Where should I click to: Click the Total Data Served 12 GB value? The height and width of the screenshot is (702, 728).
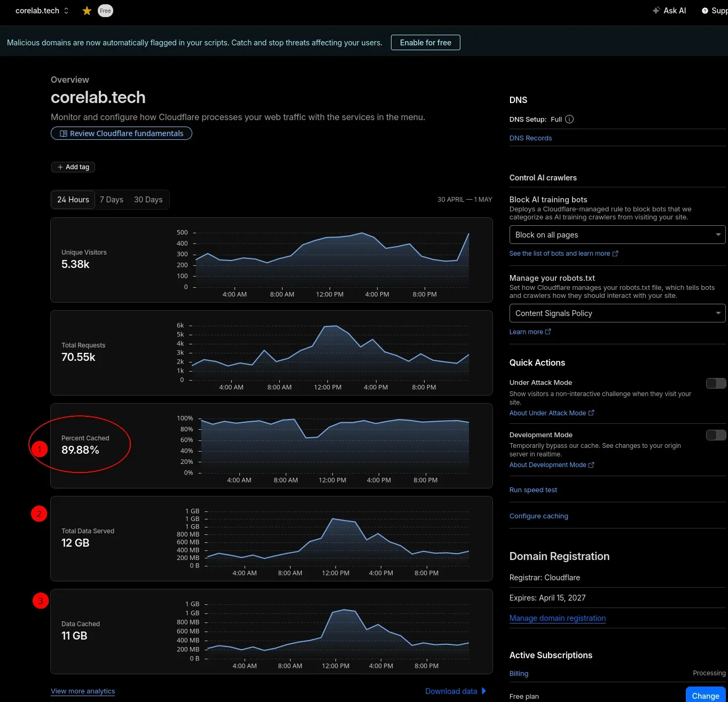pos(75,543)
